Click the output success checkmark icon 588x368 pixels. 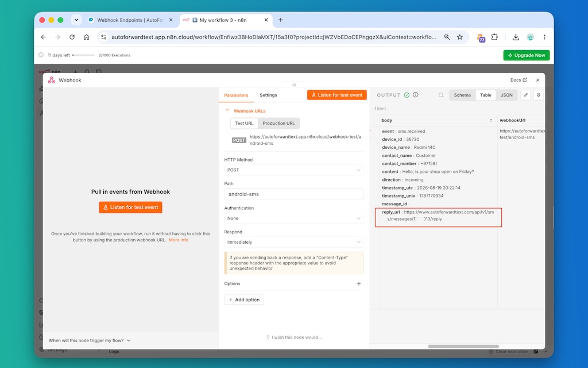pos(407,95)
